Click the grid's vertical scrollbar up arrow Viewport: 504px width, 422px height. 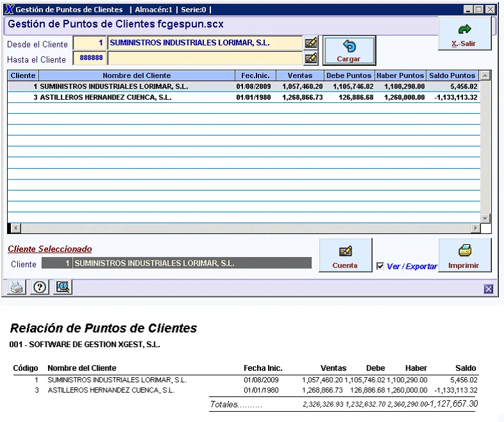point(485,76)
